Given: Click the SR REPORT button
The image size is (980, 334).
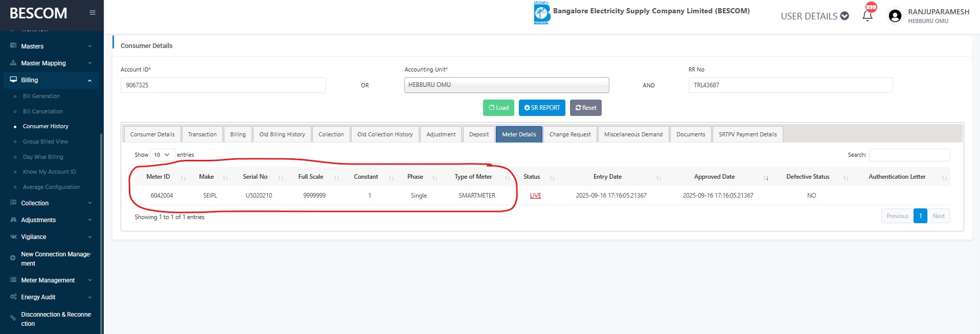Looking at the screenshot, I should point(541,108).
